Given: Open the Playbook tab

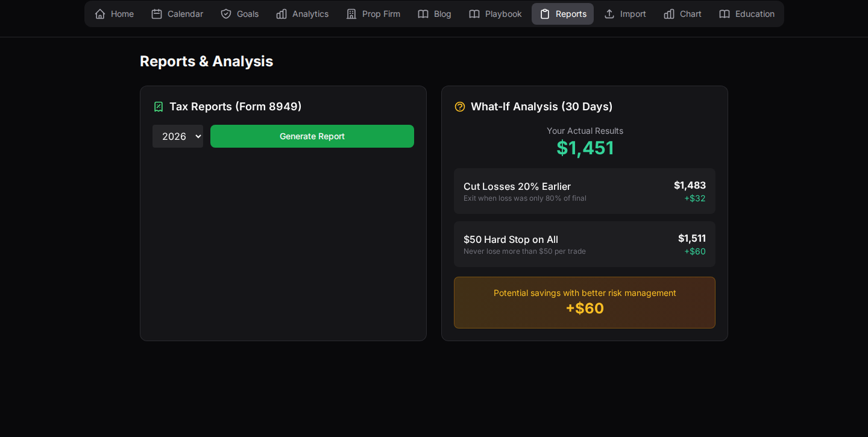Looking at the screenshot, I should [x=495, y=14].
